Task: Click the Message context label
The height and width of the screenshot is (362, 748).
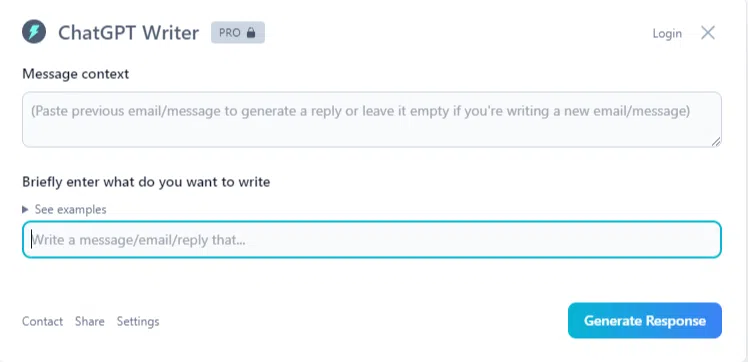Action: pos(75,74)
